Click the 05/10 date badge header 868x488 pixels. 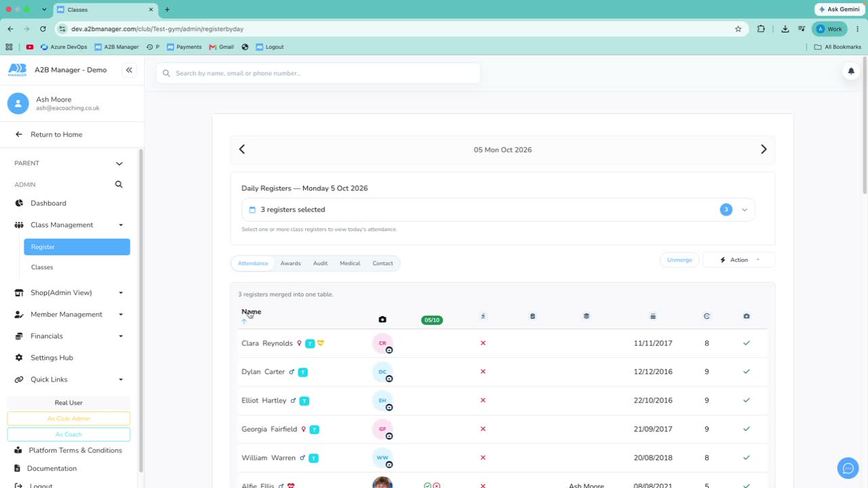click(x=432, y=320)
